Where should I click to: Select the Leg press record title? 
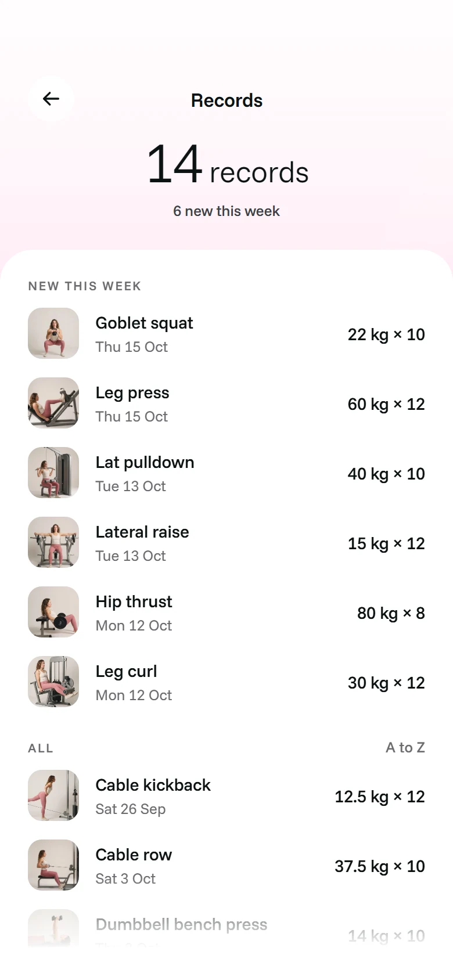click(x=132, y=393)
